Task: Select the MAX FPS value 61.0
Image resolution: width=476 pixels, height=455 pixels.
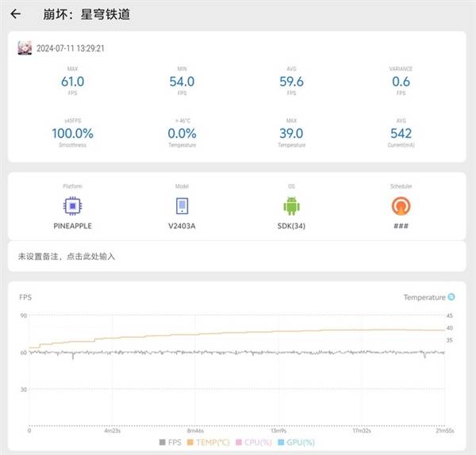Action: pyautogui.click(x=73, y=82)
